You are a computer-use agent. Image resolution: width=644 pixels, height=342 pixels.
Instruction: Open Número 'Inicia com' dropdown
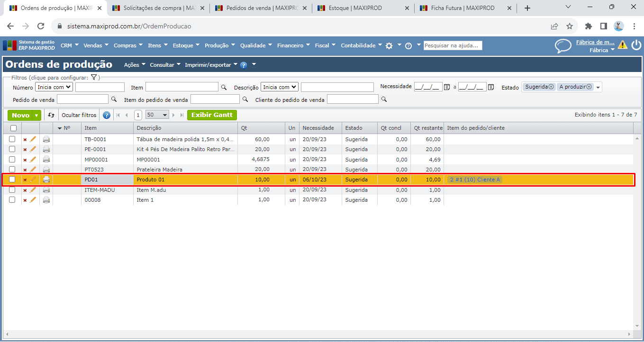(54, 87)
